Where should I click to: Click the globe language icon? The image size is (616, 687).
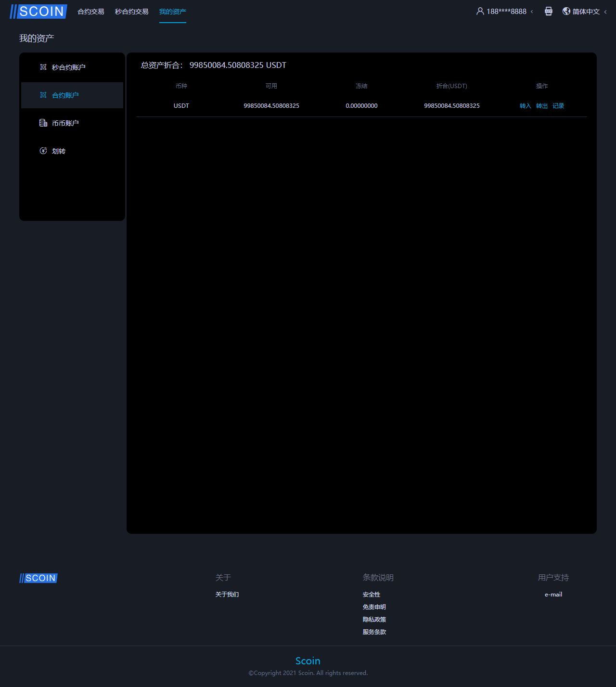coord(566,11)
